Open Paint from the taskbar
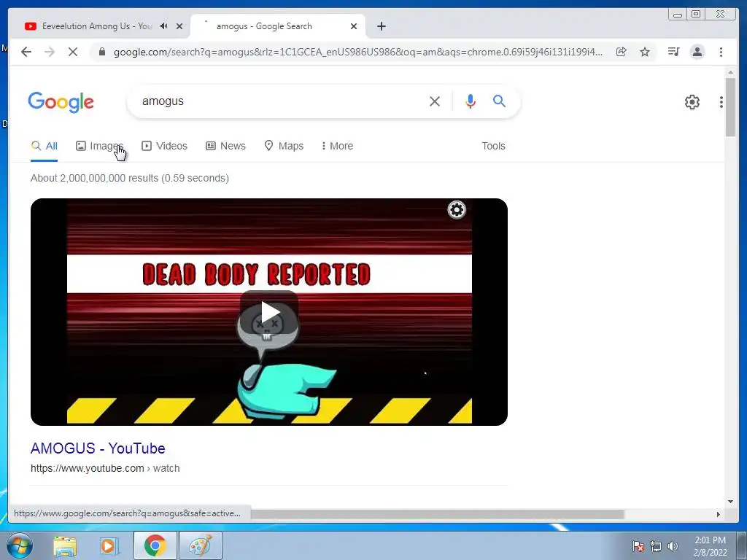747x560 pixels. coord(200,545)
